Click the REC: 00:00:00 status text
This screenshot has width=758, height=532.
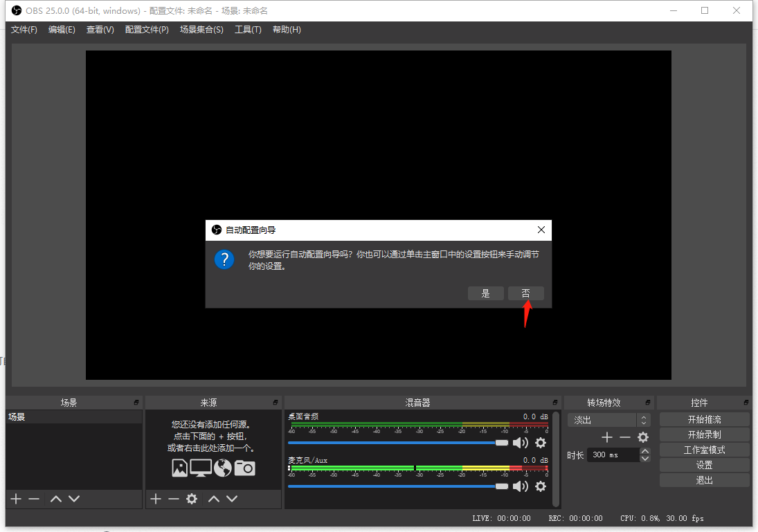575,518
